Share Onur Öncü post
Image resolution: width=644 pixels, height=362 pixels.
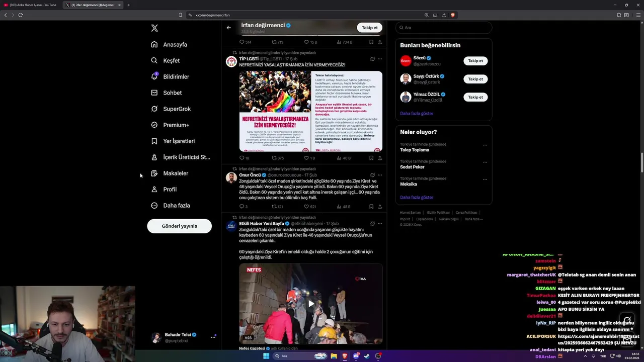pyautogui.click(x=380, y=207)
